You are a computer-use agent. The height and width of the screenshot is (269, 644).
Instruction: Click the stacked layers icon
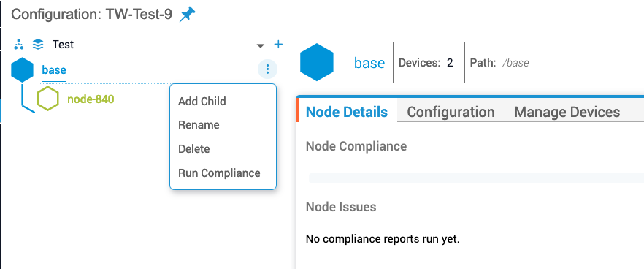pyautogui.click(x=38, y=44)
